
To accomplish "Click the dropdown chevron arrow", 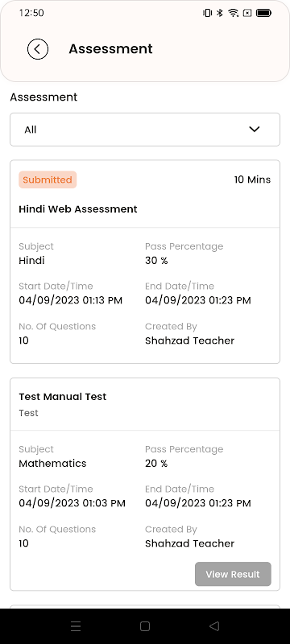I will click(x=255, y=130).
